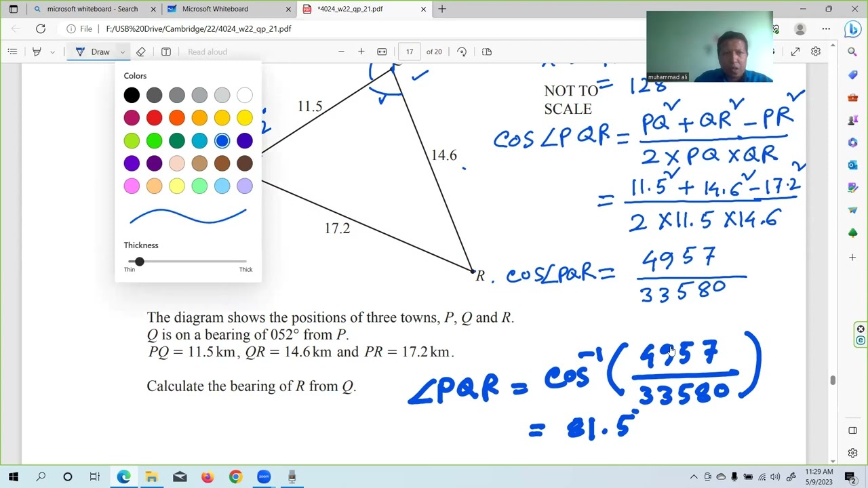
Task: Open Zoom app from taskbar
Action: pyautogui.click(x=264, y=477)
